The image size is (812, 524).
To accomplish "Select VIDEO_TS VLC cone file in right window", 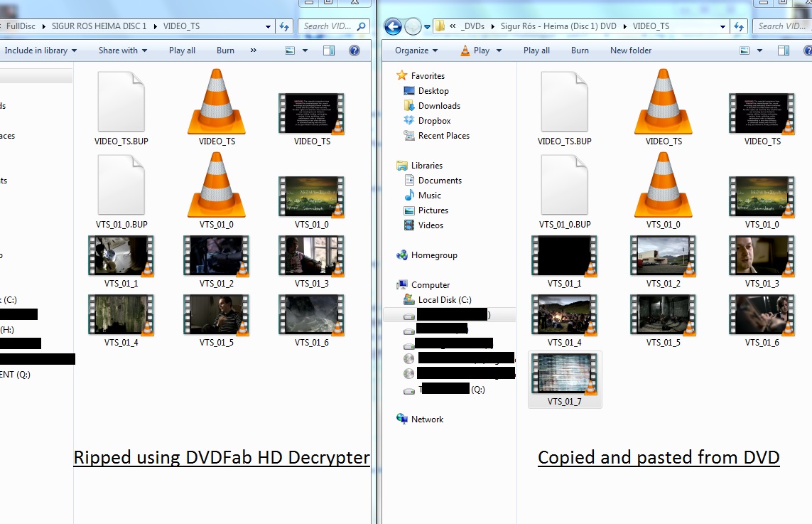I will point(664,108).
